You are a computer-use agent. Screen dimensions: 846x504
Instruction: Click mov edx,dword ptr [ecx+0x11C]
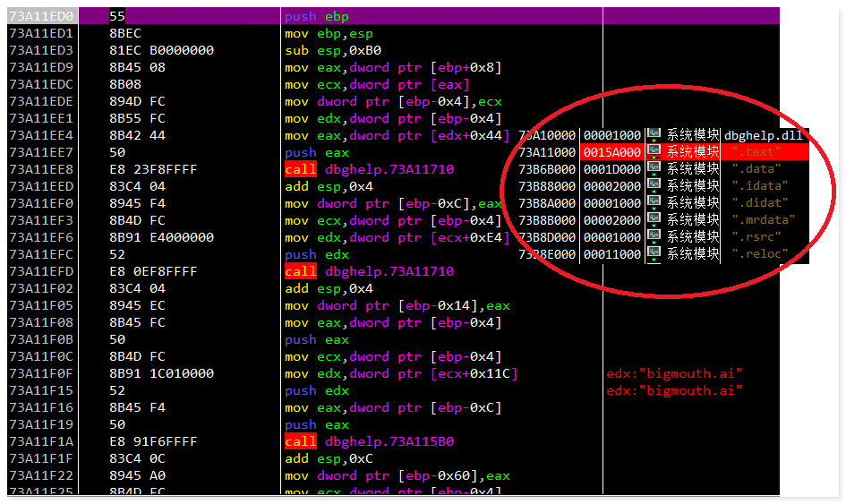401,373
